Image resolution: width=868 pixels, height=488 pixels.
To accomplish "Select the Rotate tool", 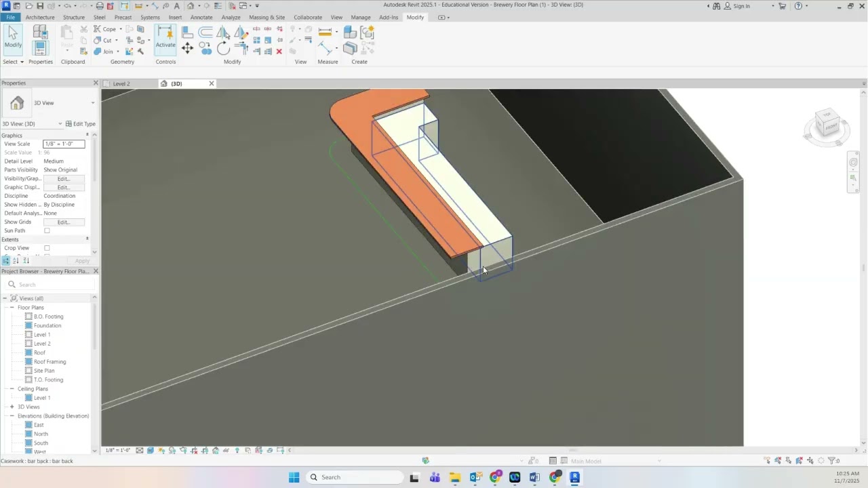I will 223,48.
